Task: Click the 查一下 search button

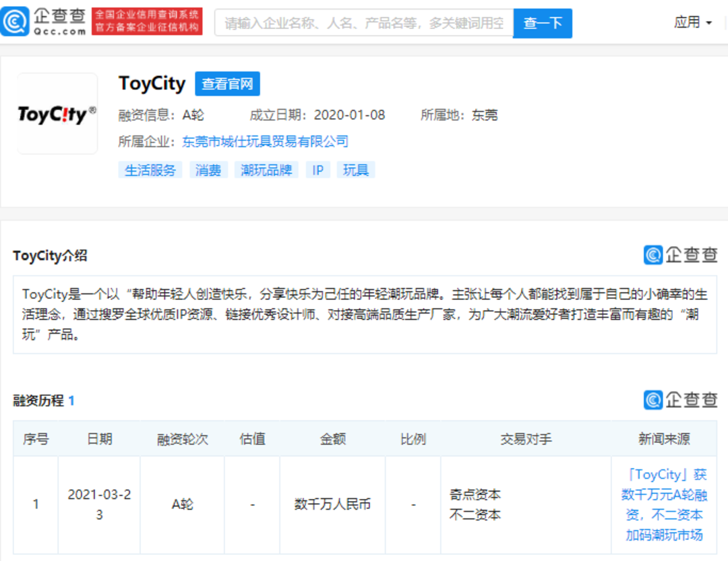Action: [x=542, y=23]
